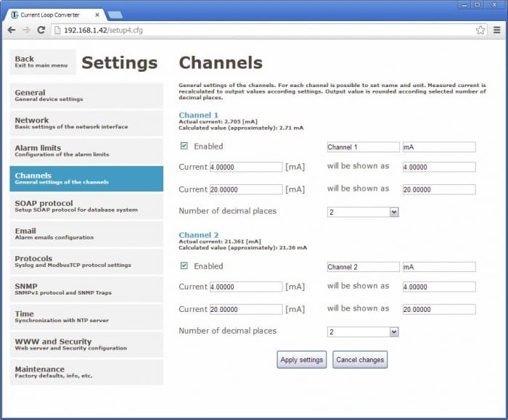This screenshot has height=420, width=508.
Task: Click the Cancel changes button
Action: (x=360, y=360)
